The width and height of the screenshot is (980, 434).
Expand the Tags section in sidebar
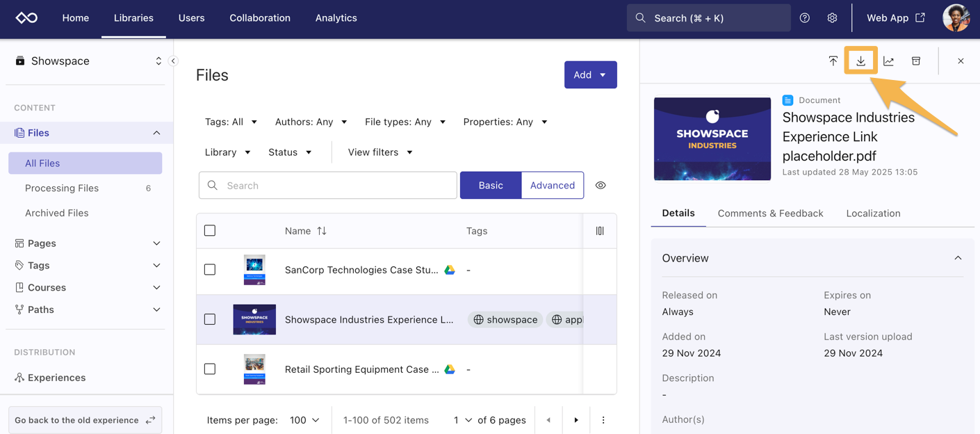156,266
